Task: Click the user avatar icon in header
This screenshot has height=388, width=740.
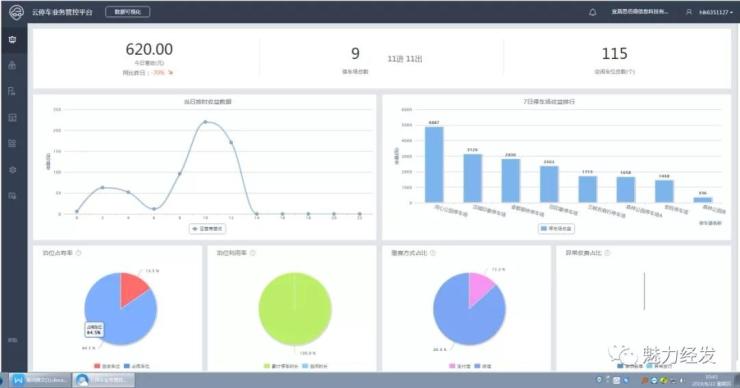Action: coord(689,12)
